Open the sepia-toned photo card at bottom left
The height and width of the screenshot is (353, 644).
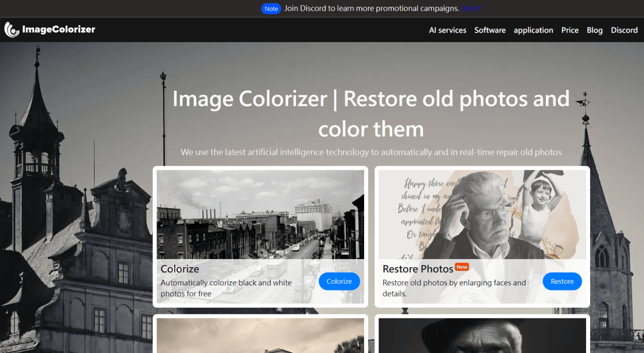[x=260, y=335]
